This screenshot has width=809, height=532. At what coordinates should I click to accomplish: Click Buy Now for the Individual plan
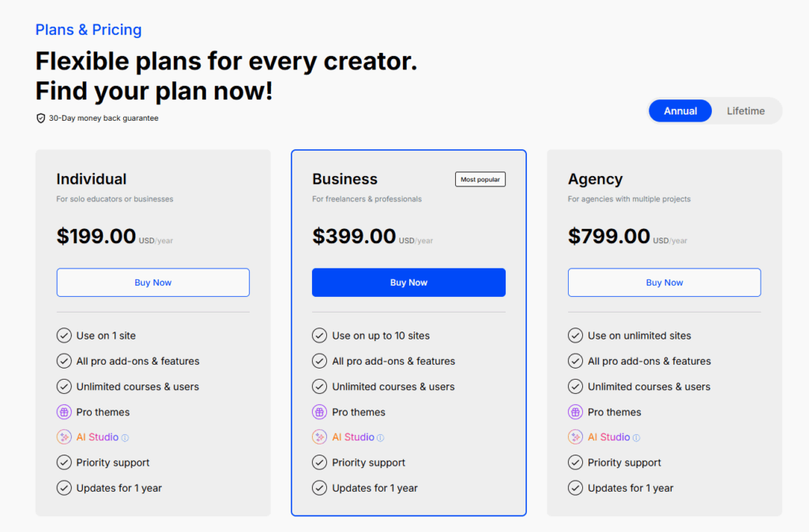152,283
